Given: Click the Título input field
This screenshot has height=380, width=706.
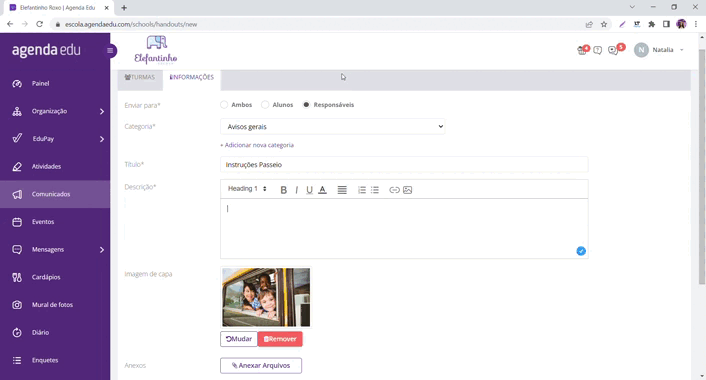Looking at the screenshot, I should [x=404, y=165].
